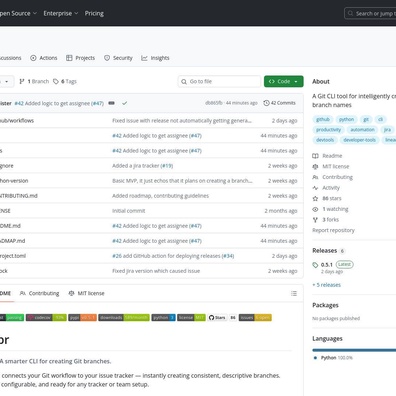
Task: Open the Projects tab
Action: (x=80, y=58)
